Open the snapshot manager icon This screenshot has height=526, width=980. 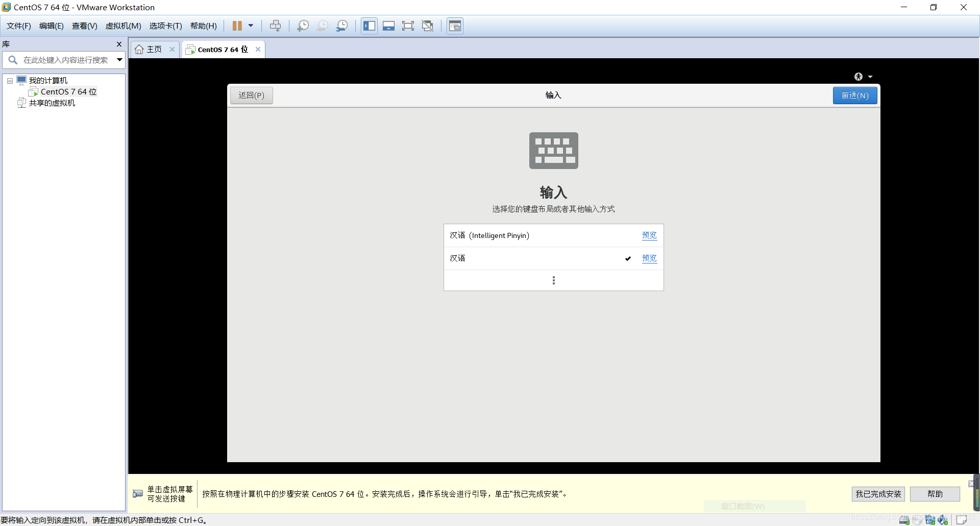[x=342, y=26]
